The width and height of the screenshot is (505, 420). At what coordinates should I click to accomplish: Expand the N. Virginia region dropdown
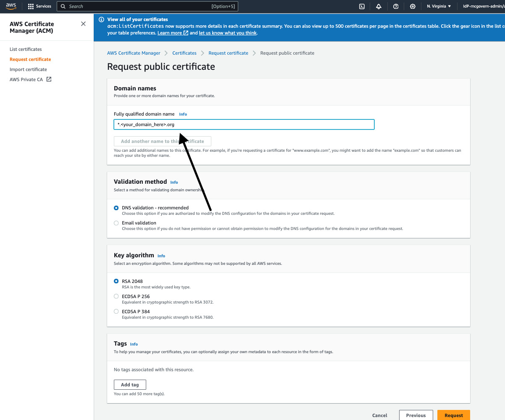coord(439,6)
